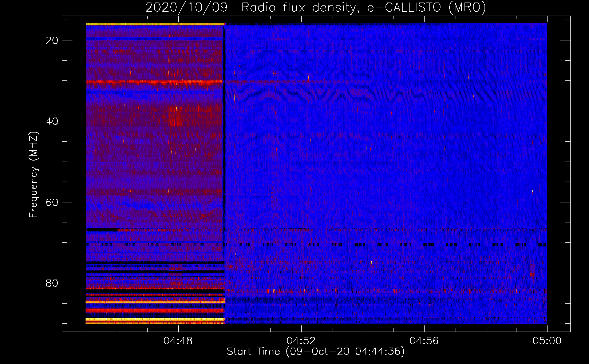This screenshot has height=364, width=589.
Task: Click the 04:48 time tick label
Action: 178,341
